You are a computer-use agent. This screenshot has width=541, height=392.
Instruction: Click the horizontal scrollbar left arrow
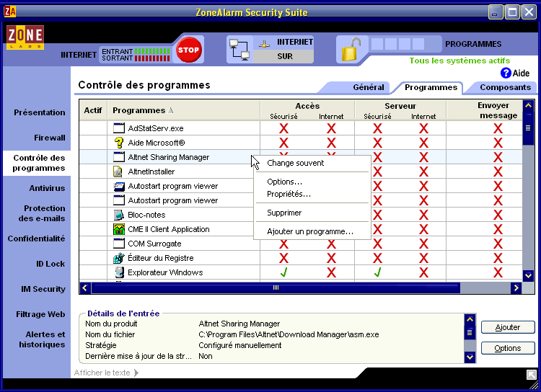point(85,288)
